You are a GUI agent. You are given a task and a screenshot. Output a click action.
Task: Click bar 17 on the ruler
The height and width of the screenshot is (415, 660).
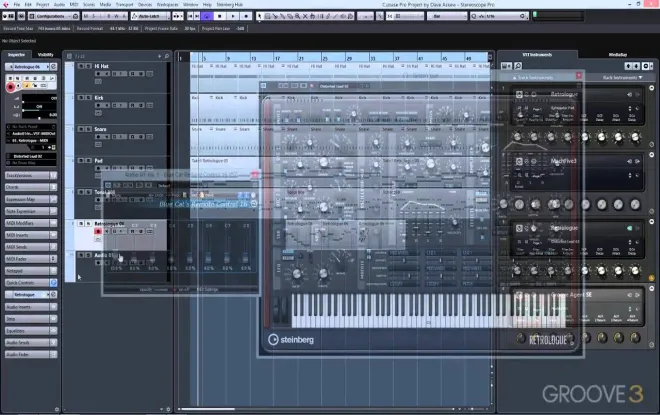(277, 58)
